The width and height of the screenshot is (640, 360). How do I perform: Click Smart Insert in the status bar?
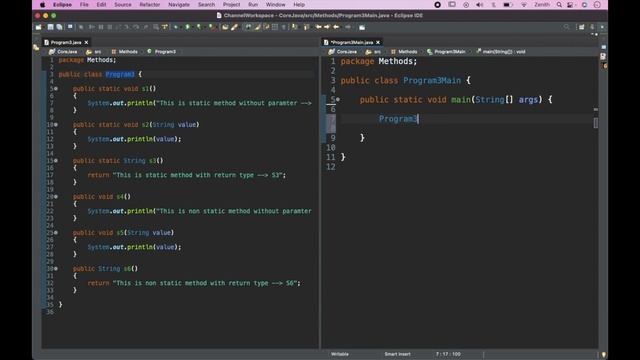[x=397, y=354]
